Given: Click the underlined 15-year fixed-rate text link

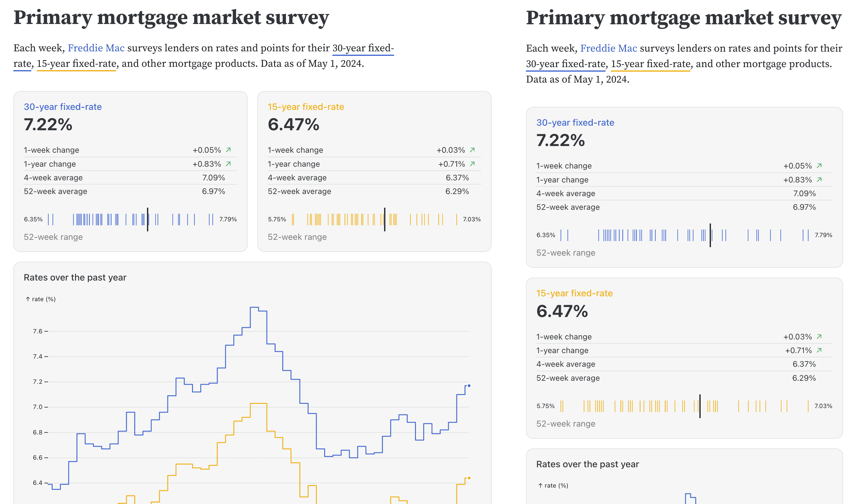Looking at the screenshot, I should 77,63.
